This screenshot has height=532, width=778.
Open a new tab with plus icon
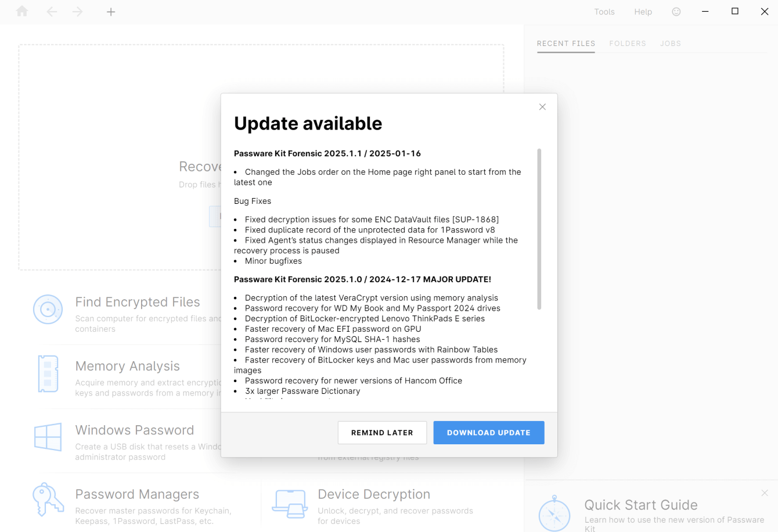coord(111,12)
